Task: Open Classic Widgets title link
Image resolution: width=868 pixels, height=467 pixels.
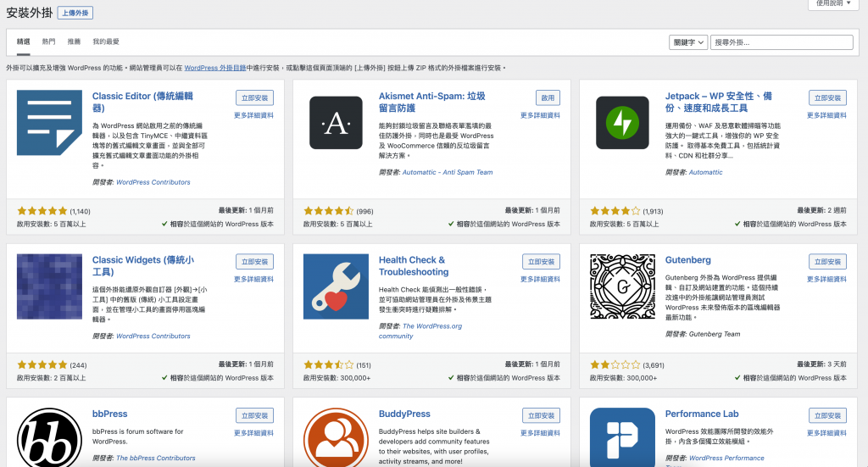Action: coord(142,265)
